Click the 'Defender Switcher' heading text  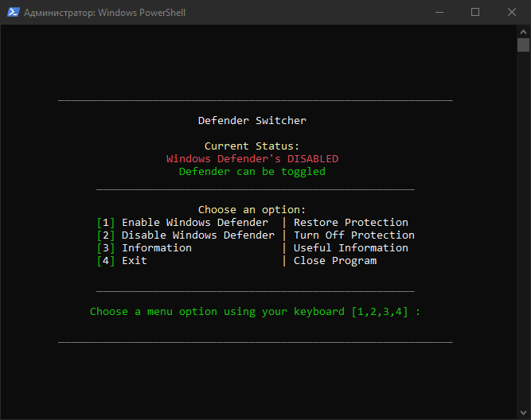point(252,120)
